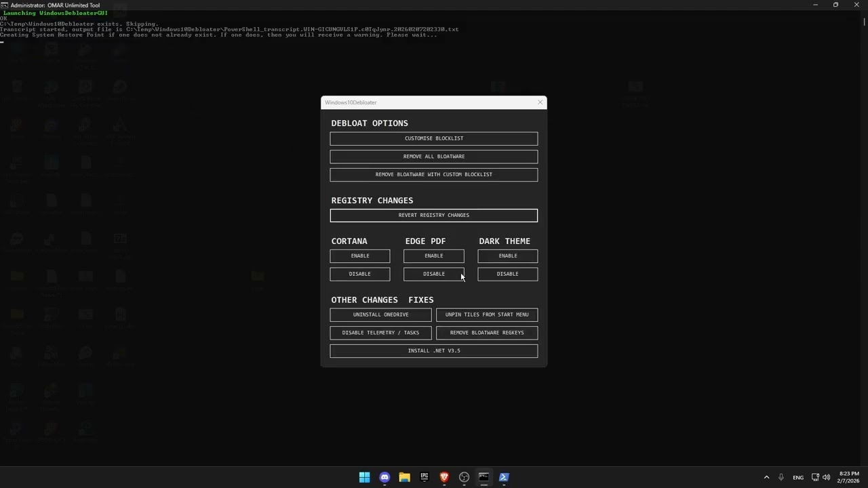The image size is (868, 488).
Task: Click Uninstall OneDrive
Action: pos(381,314)
